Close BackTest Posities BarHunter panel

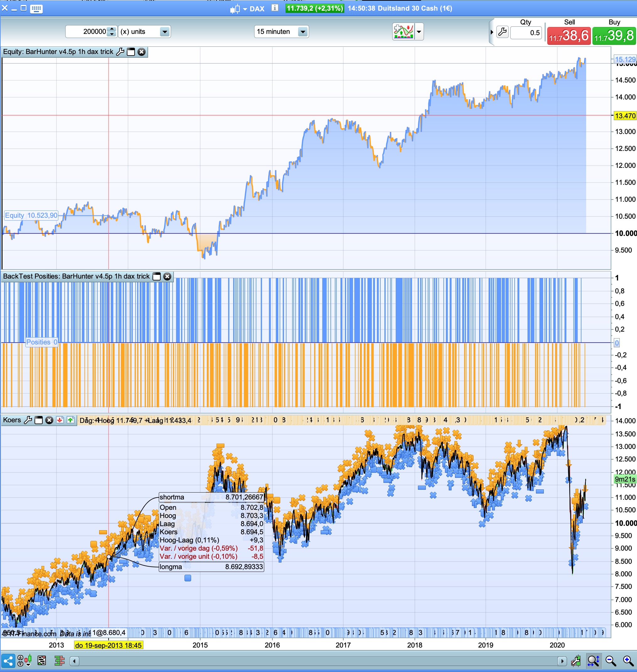pos(167,276)
